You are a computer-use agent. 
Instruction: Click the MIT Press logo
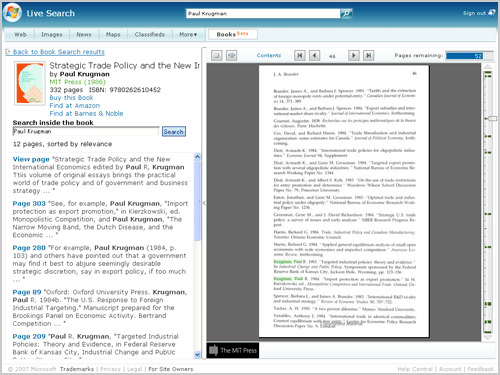click(233, 350)
